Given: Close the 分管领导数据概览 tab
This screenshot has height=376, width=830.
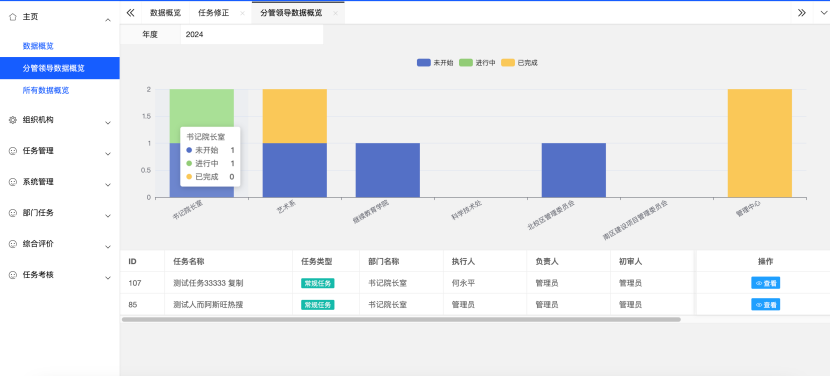Looking at the screenshot, I should (x=336, y=13).
